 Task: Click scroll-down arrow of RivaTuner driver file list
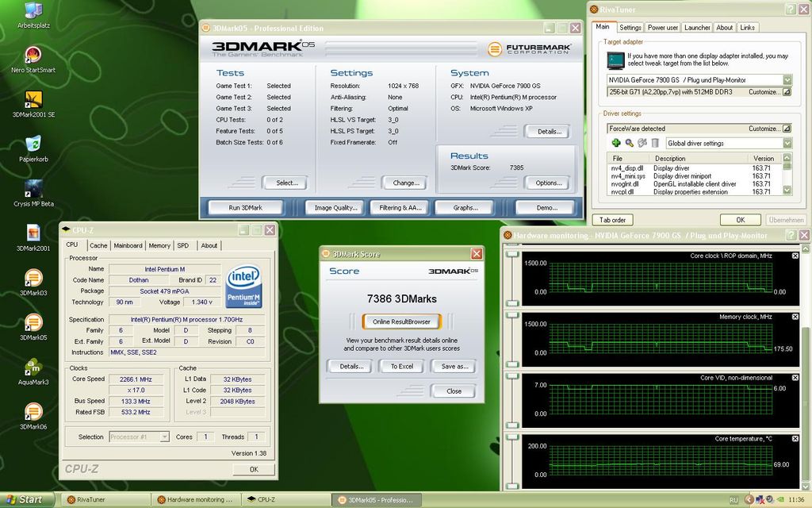(787, 190)
